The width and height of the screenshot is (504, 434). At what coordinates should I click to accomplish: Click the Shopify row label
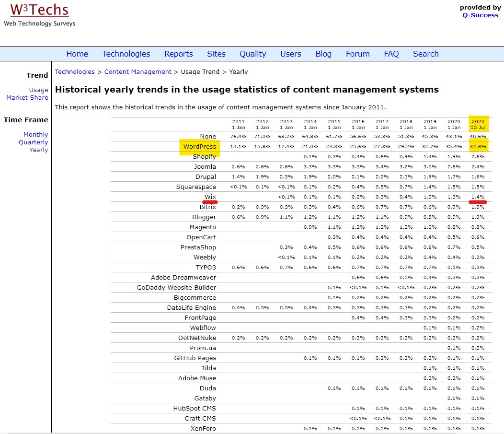(204, 157)
